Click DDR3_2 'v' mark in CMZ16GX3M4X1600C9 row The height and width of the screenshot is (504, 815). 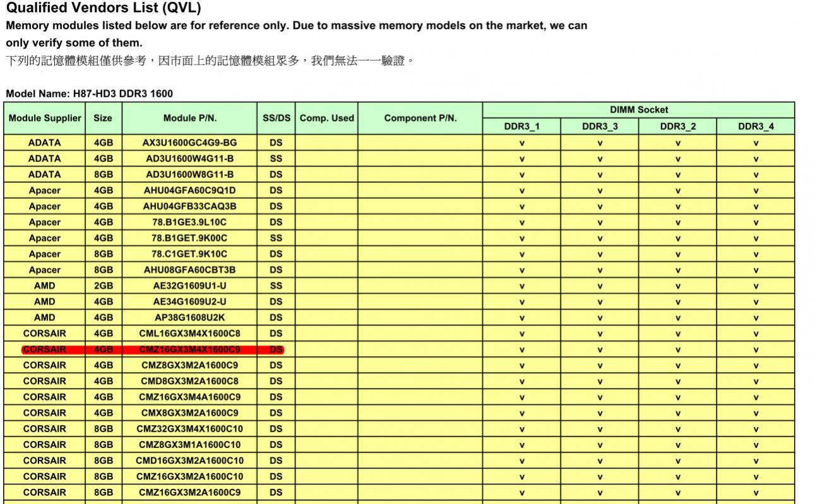pos(678,350)
